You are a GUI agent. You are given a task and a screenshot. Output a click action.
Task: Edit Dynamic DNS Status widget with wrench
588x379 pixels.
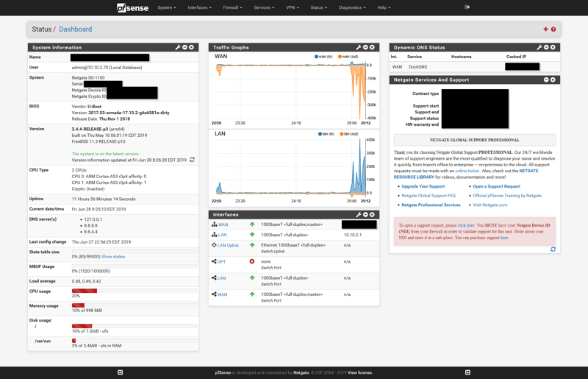coord(539,47)
